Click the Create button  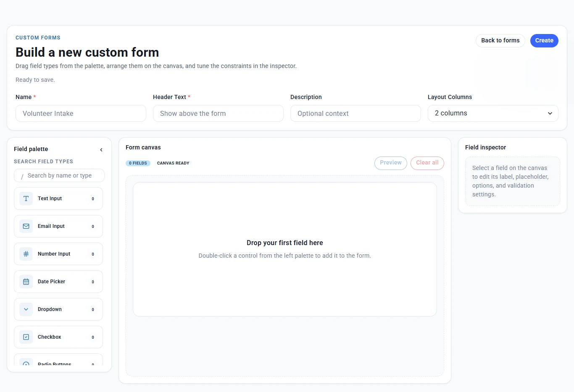(x=544, y=41)
